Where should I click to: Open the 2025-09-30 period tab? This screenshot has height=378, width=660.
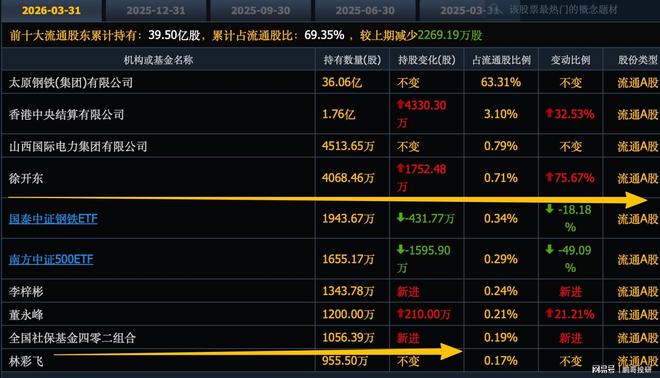point(260,11)
